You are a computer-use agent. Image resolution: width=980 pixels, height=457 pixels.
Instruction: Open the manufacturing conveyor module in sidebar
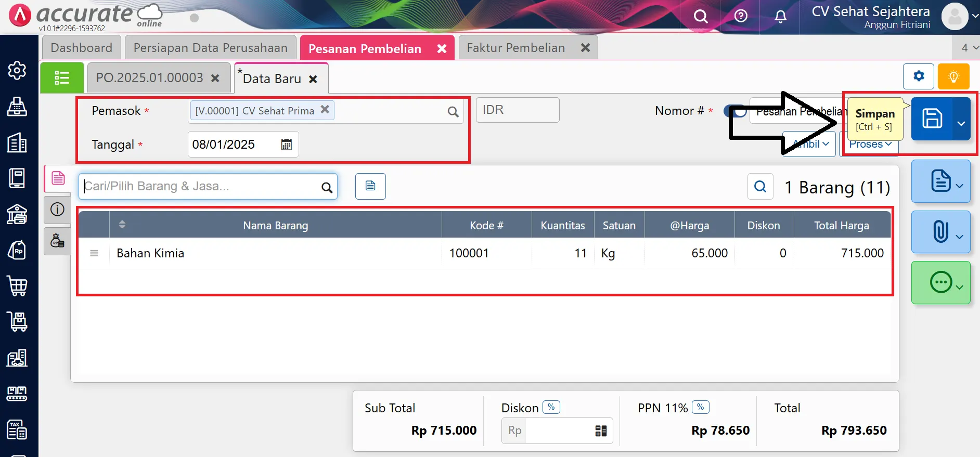[17, 394]
